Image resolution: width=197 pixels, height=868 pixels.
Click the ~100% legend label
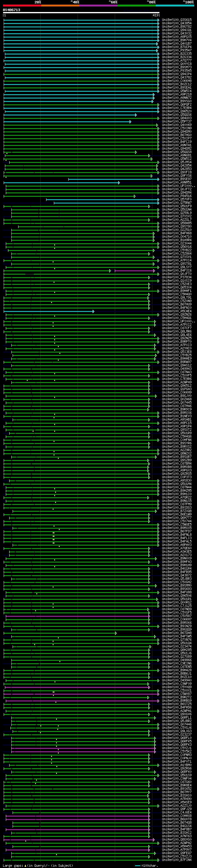point(189,2)
